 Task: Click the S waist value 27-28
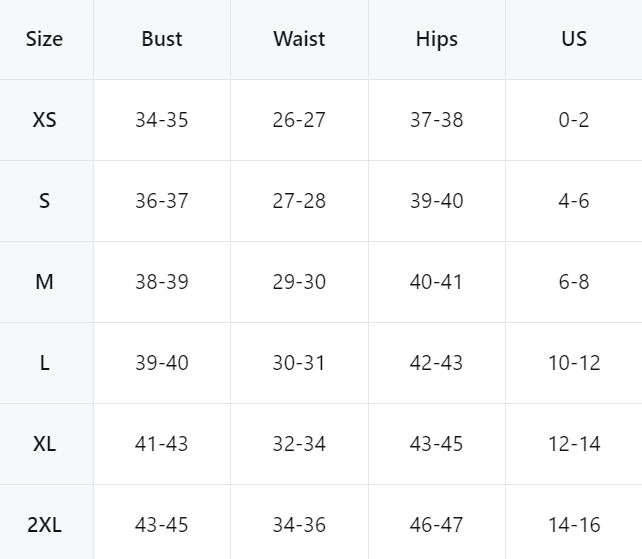(299, 201)
